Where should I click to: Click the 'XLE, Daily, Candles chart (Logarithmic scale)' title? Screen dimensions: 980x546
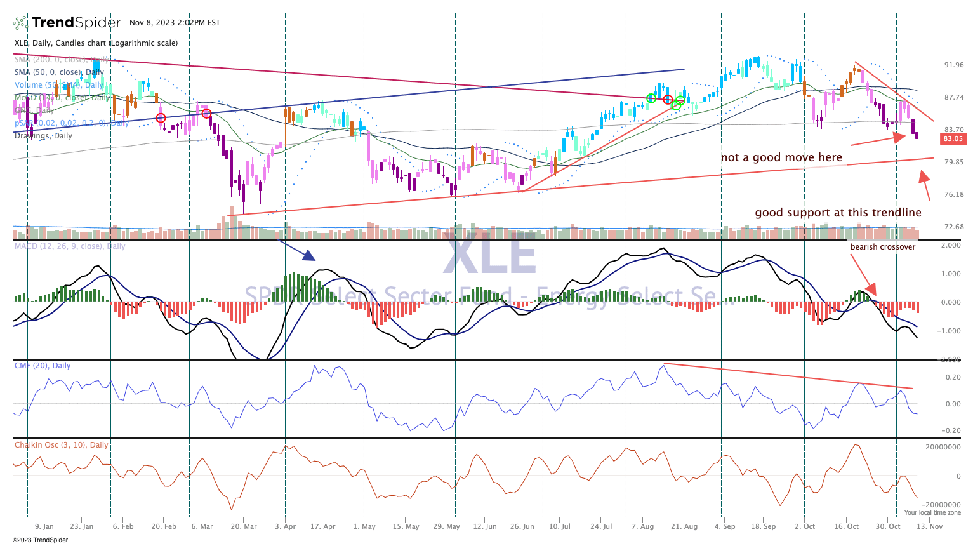(x=96, y=43)
